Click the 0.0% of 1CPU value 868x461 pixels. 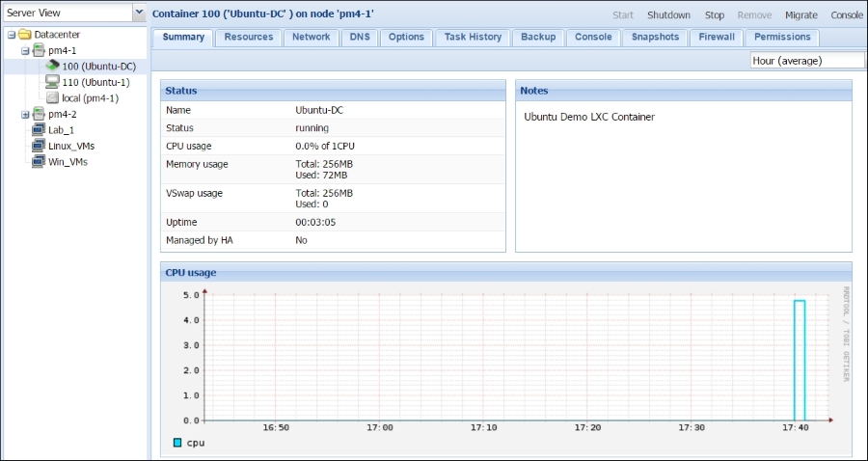point(325,147)
